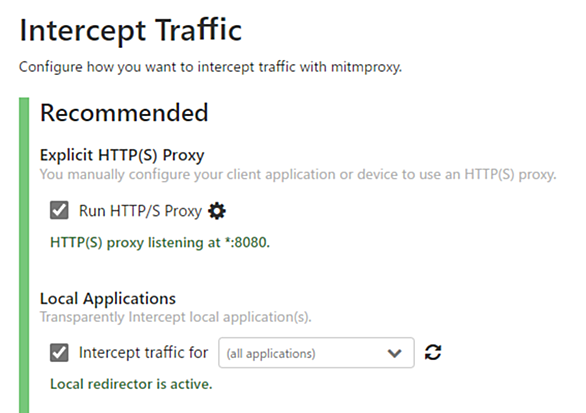Click the chevron arrow in applications combo box

(394, 353)
